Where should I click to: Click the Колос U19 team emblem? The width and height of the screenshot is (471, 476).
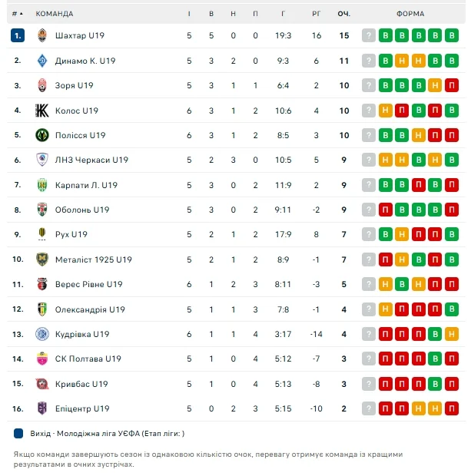pyautogui.click(x=42, y=111)
